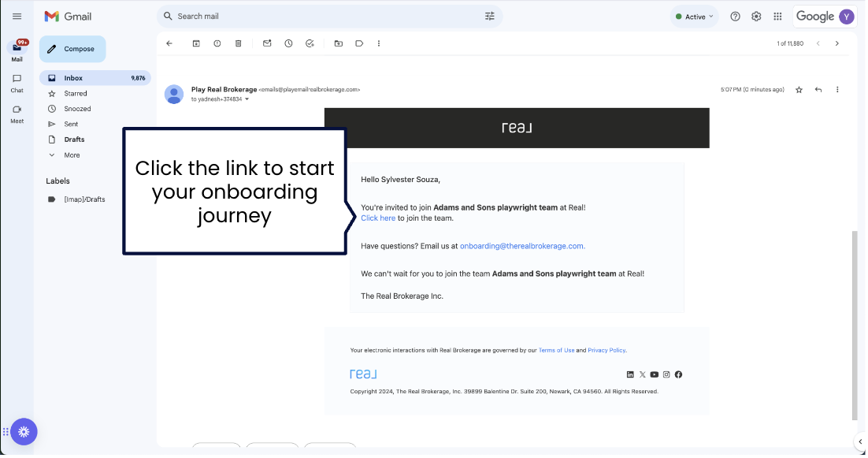Click the '1 of 11,880' message counter
This screenshot has width=868, height=458.
790,44
